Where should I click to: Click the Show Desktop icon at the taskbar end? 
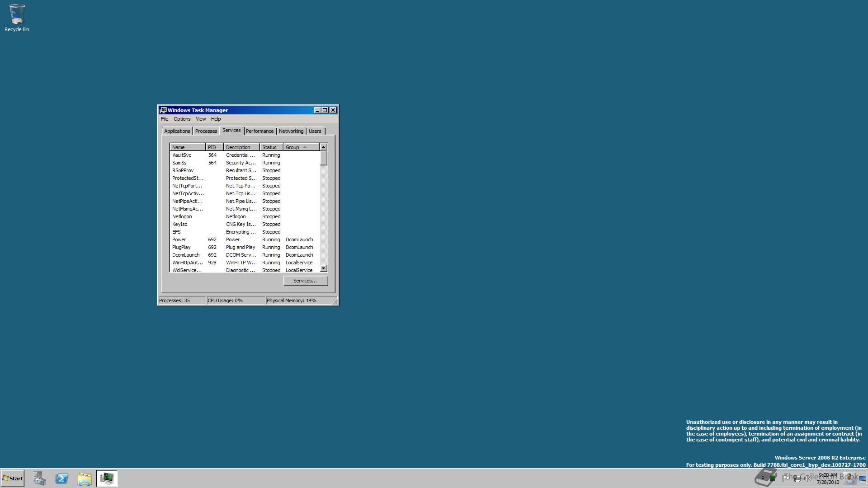pyautogui.click(x=863, y=478)
